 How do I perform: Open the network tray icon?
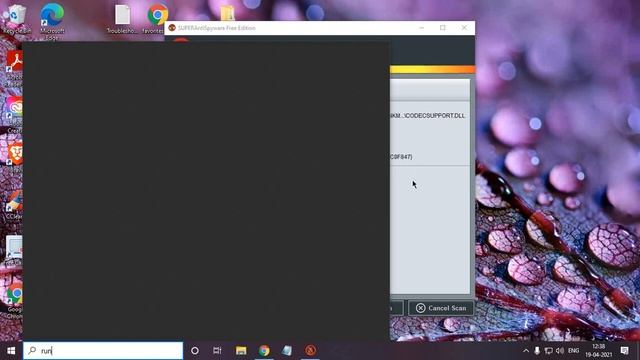coord(549,351)
